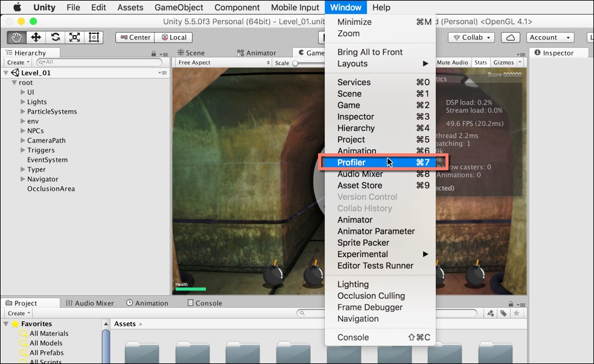The width and height of the screenshot is (594, 364).
Task: Toggle the Center pivot mode button
Action: click(x=135, y=37)
